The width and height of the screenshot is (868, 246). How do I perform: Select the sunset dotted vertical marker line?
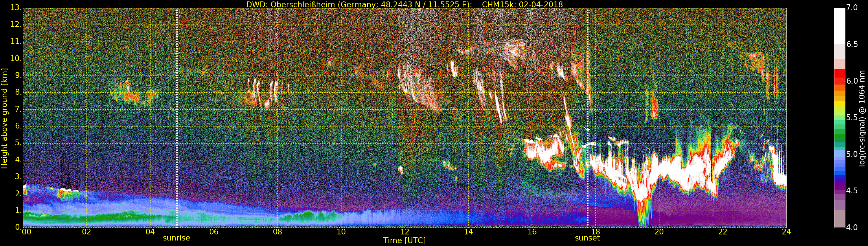pos(588,118)
